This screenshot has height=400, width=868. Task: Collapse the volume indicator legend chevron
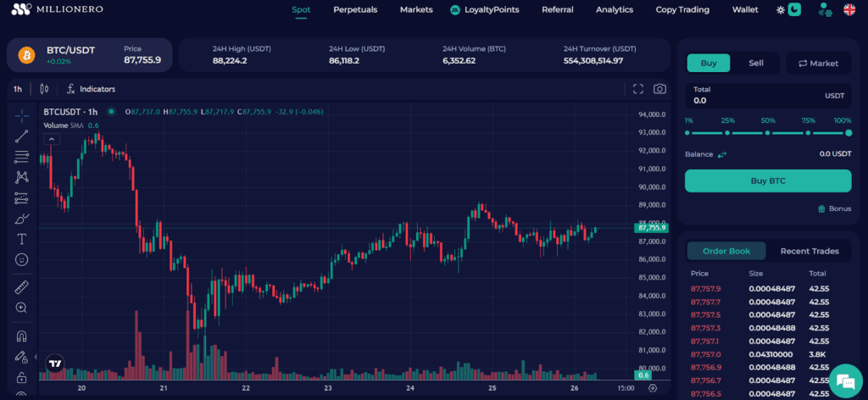click(52, 139)
